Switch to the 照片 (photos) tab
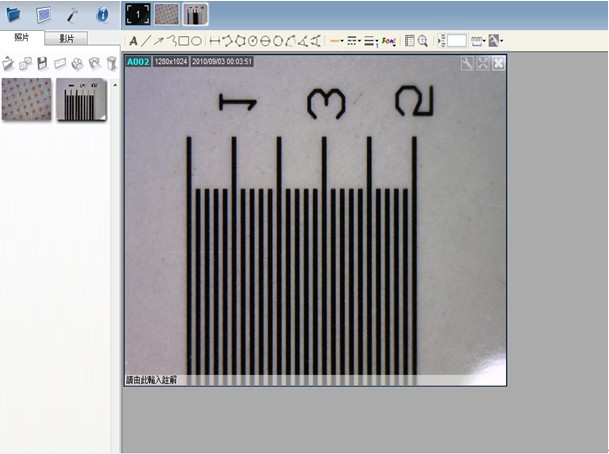This screenshot has height=454, width=609. pyautogui.click(x=22, y=37)
